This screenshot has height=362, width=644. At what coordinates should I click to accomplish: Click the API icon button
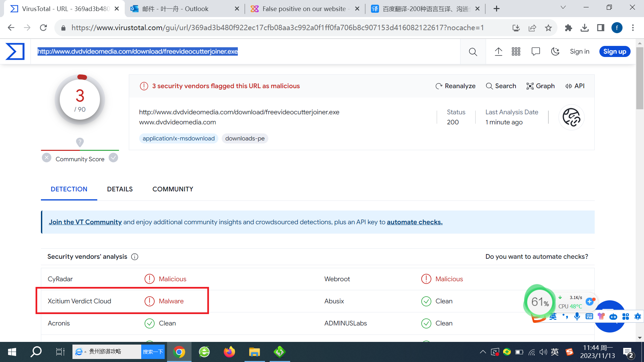coord(575,86)
